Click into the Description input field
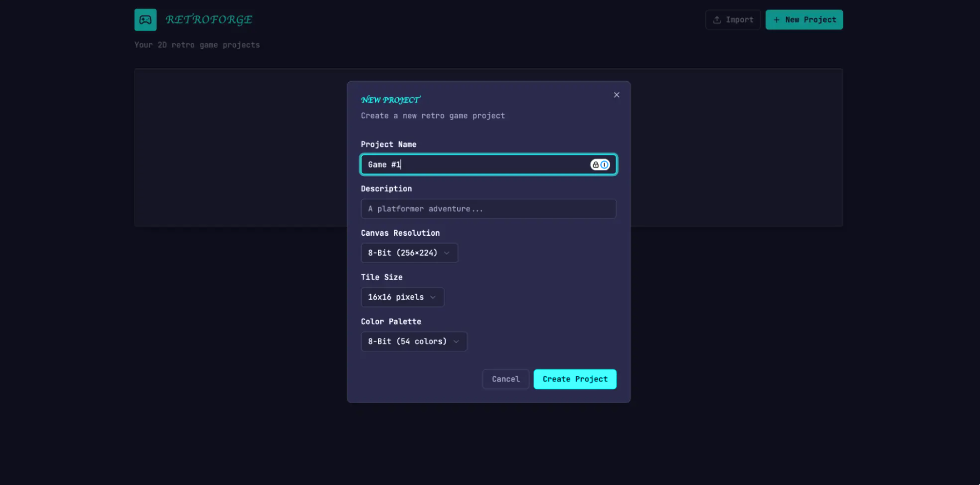Image resolution: width=980 pixels, height=485 pixels. tap(488, 209)
